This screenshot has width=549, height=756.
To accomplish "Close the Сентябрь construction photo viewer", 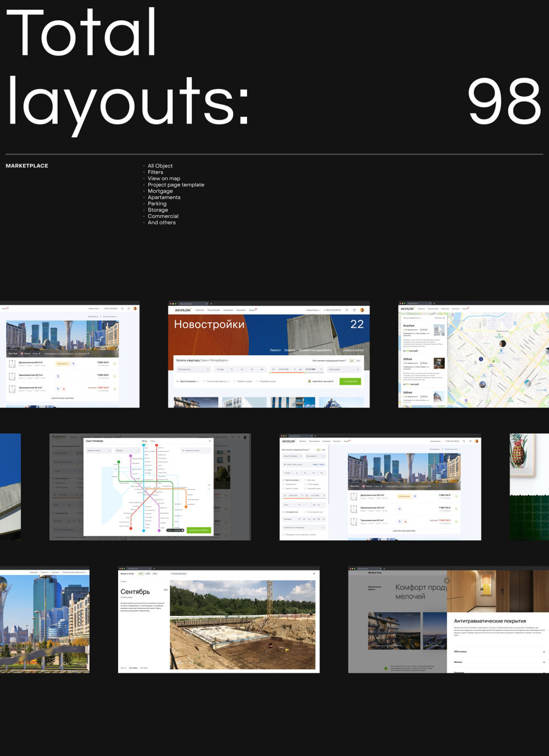I will click(314, 573).
